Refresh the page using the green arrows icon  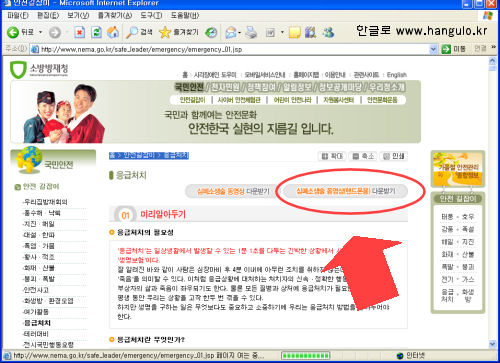(x=96, y=32)
